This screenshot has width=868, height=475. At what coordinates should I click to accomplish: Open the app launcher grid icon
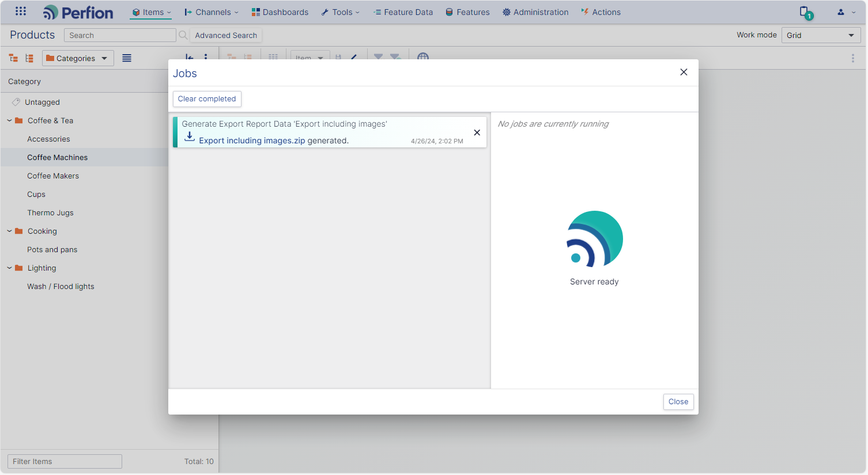[x=21, y=12]
